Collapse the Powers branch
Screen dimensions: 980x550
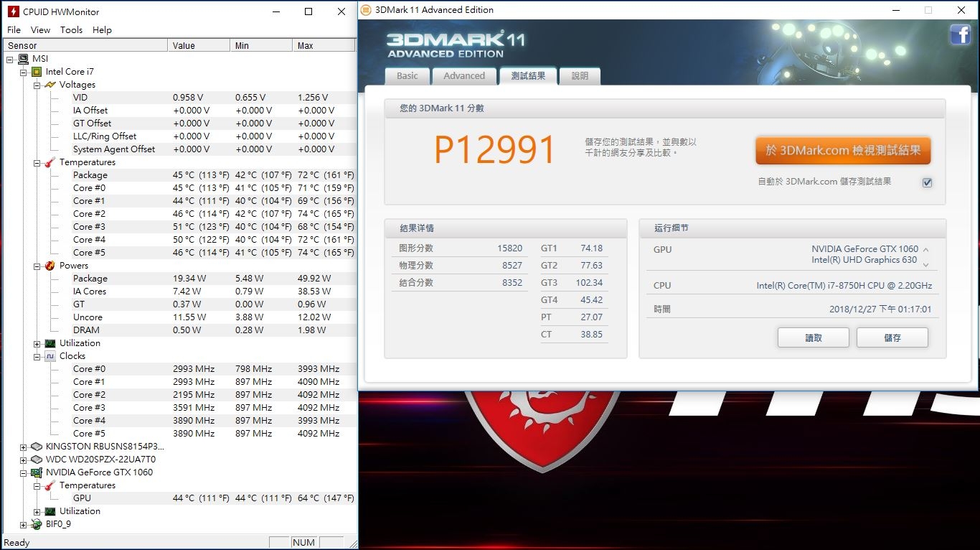click(37, 266)
